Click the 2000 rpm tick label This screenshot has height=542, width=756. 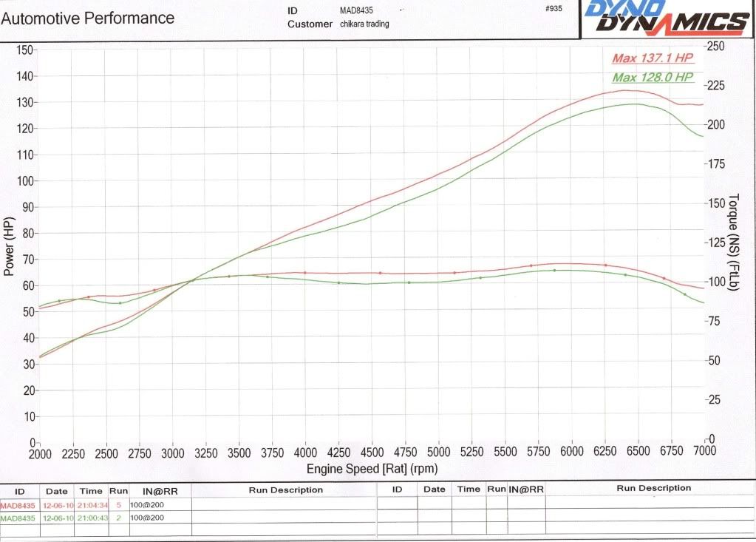[x=40, y=454]
